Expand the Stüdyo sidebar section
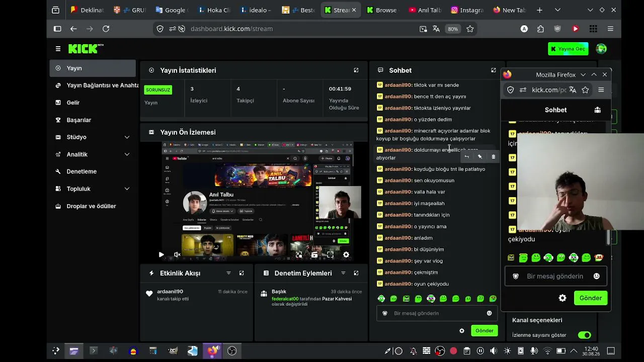 (93, 137)
